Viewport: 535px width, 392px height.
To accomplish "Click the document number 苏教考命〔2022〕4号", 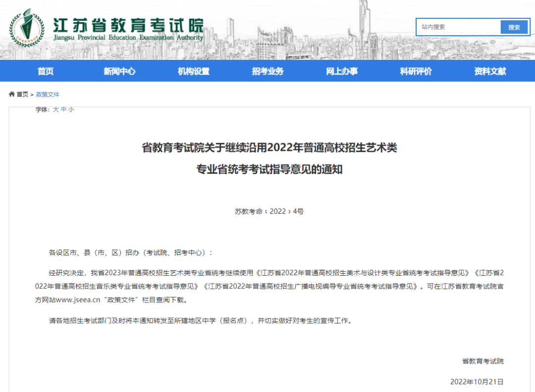I will (x=269, y=211).
